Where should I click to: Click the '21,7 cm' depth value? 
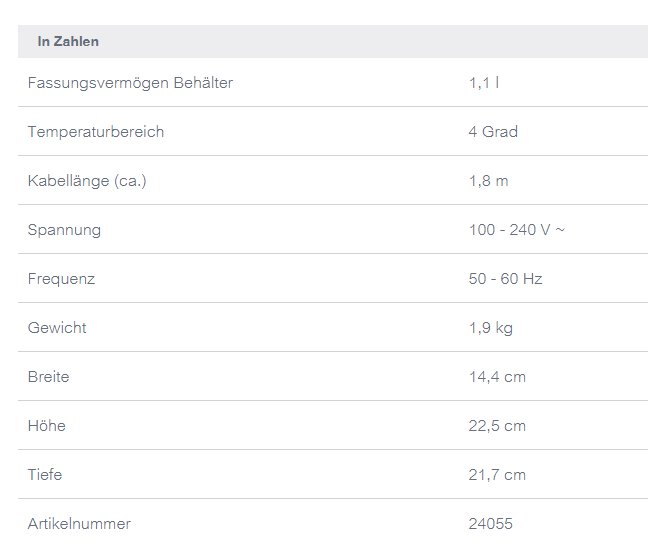pos(497,475)
